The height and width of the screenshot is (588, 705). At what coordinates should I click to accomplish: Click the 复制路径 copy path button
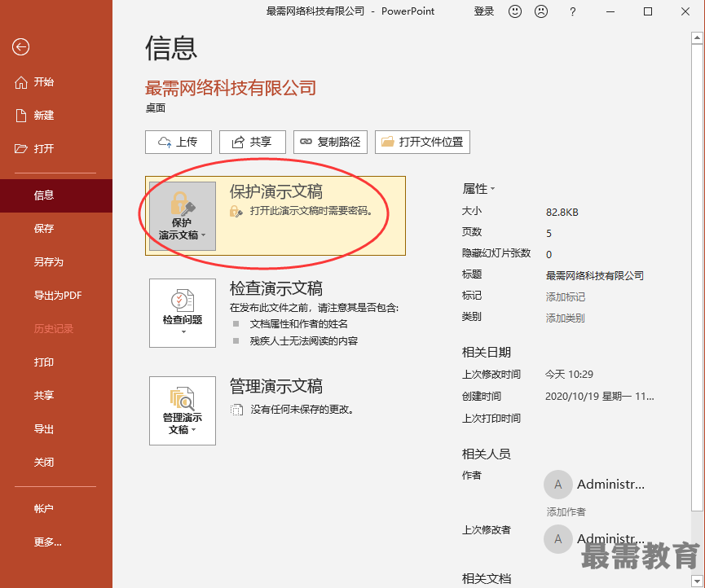330,142
